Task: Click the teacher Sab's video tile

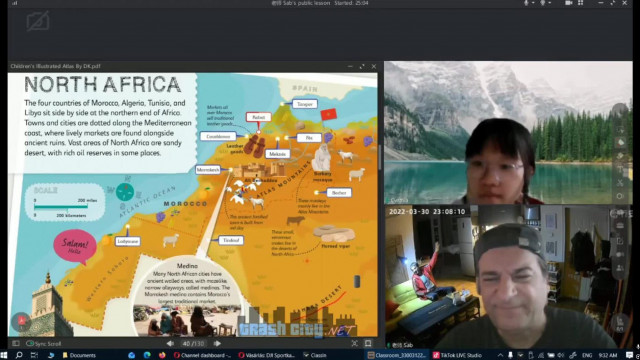Action: (x=508, y=277)
